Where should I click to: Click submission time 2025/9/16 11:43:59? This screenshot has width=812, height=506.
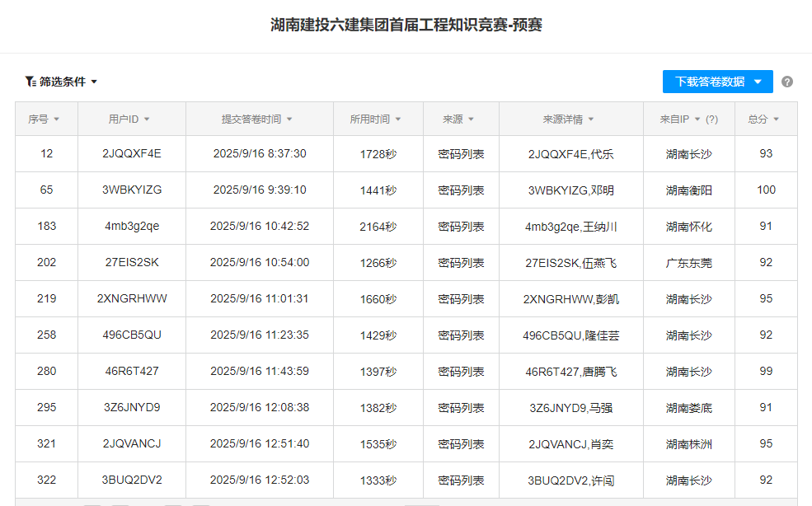coord(260,372)
